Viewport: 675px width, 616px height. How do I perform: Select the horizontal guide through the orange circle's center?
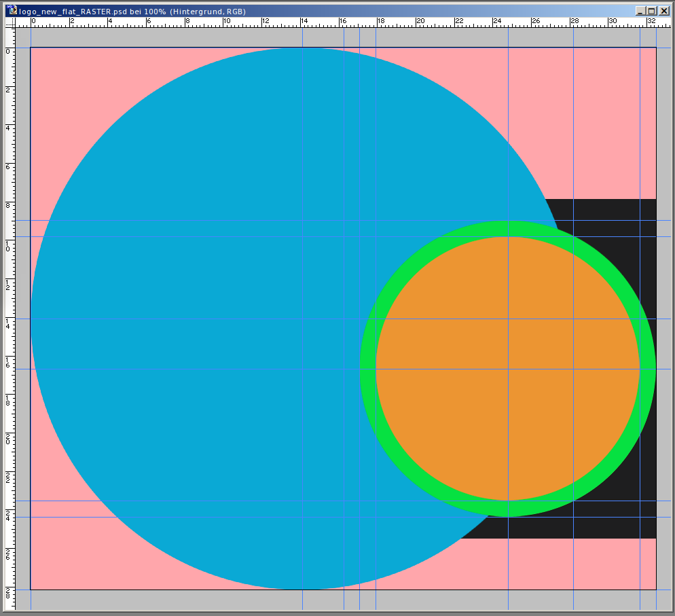(204, 369)
